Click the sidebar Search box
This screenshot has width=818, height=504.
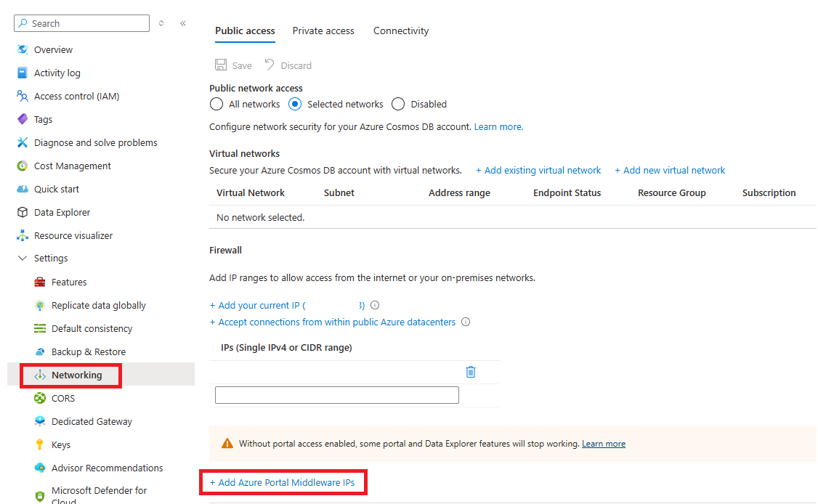click(x=81, y=23)
